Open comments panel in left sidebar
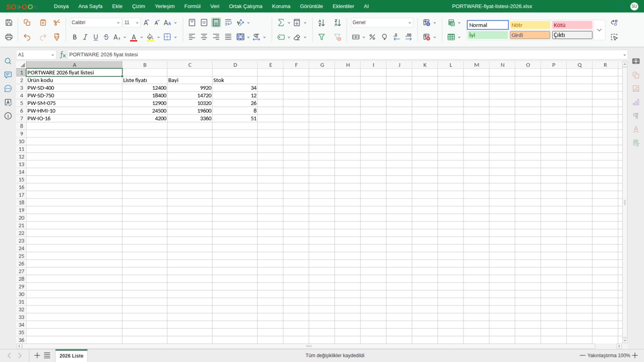644x362 pixels. [x=8, y=75]
